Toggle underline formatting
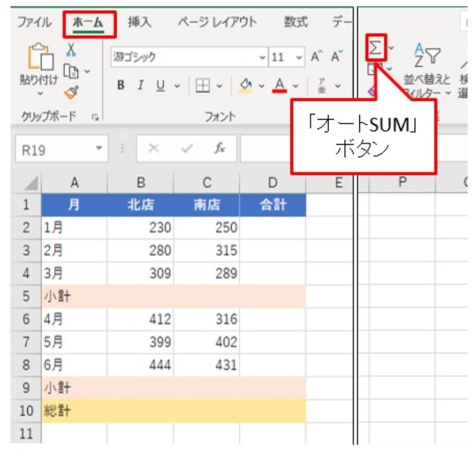The image size is (476, 461). click(x=159, y=86)
